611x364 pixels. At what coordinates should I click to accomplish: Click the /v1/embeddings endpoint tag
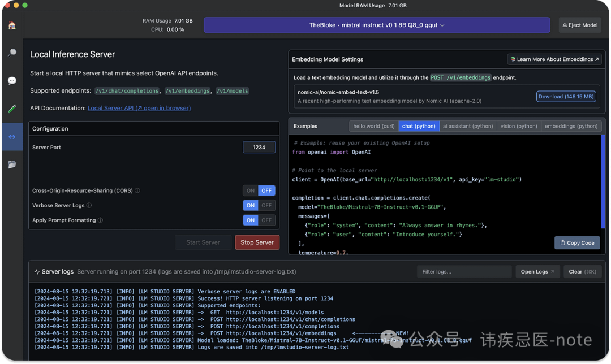(x=187, y=90)
